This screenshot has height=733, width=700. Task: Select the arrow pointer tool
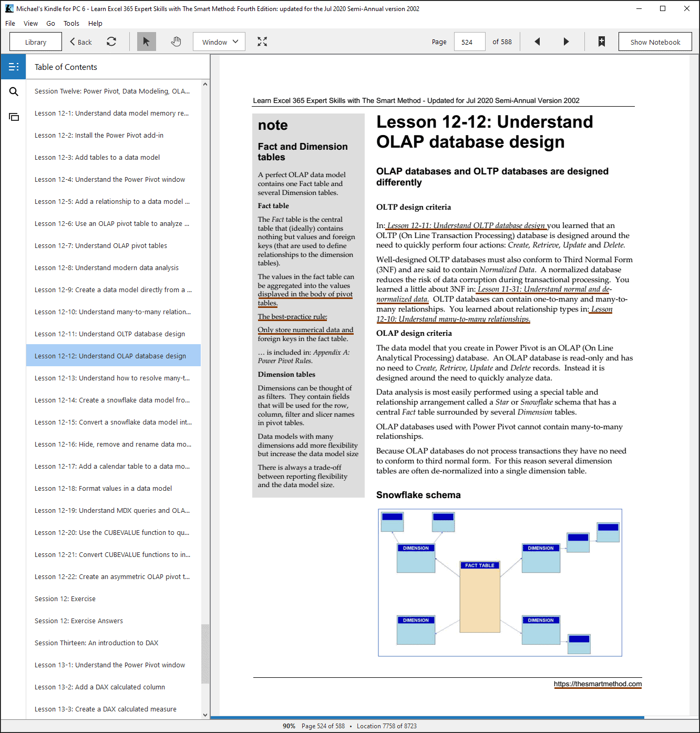pyautogui.click(x=147, y=42)
